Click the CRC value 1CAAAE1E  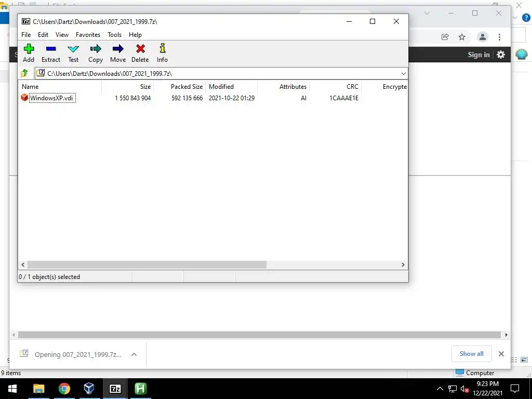tap(344, 98)
